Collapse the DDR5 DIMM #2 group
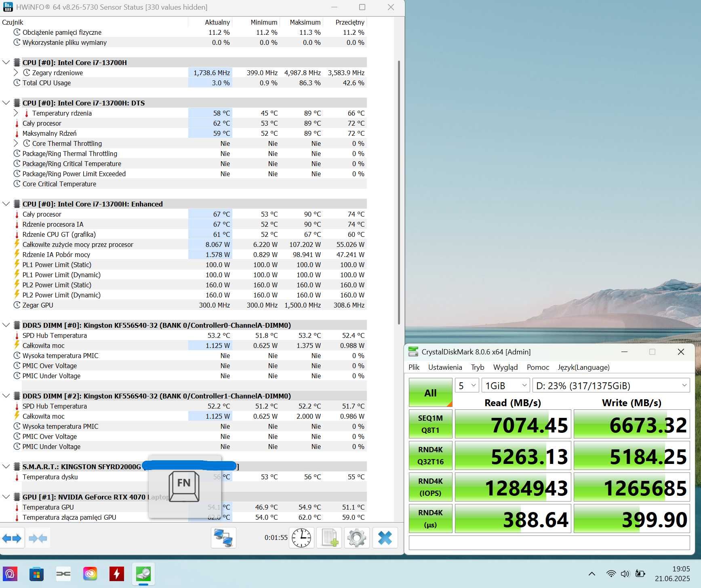This screenshot has width=701, height=588. (6, 396)
